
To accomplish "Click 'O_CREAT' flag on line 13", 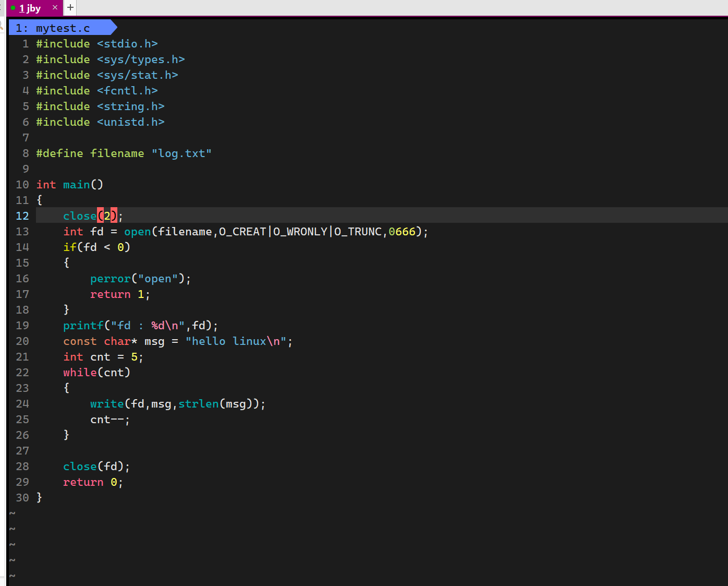I will 242,232.
